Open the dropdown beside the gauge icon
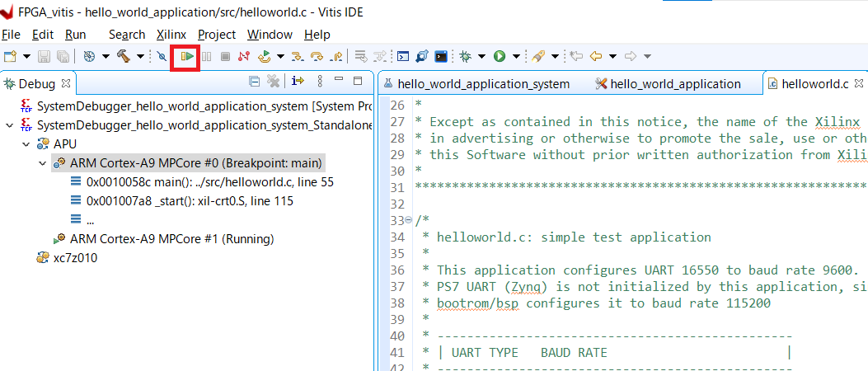 coord(106,57)
